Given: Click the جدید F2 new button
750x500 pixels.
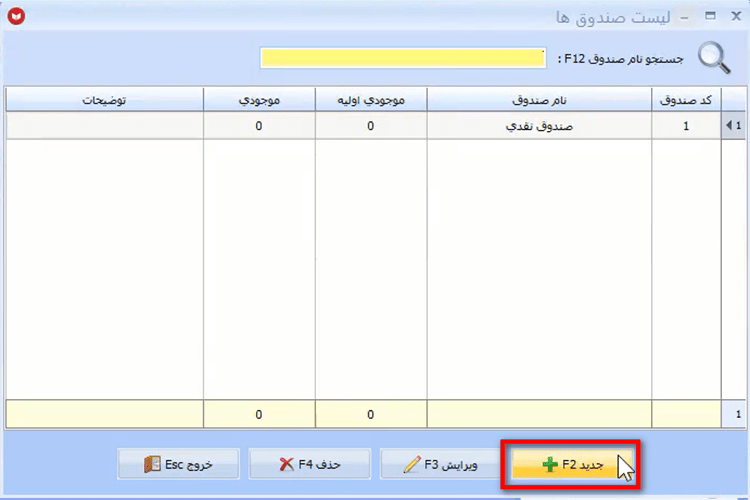Looking at the screenshot, I should (571, 465).
